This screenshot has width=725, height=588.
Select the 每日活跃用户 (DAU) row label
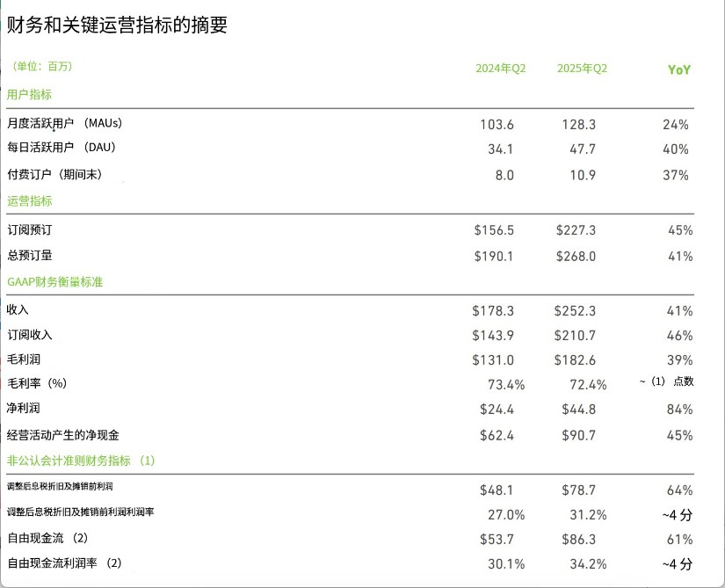tap(62, 147)
